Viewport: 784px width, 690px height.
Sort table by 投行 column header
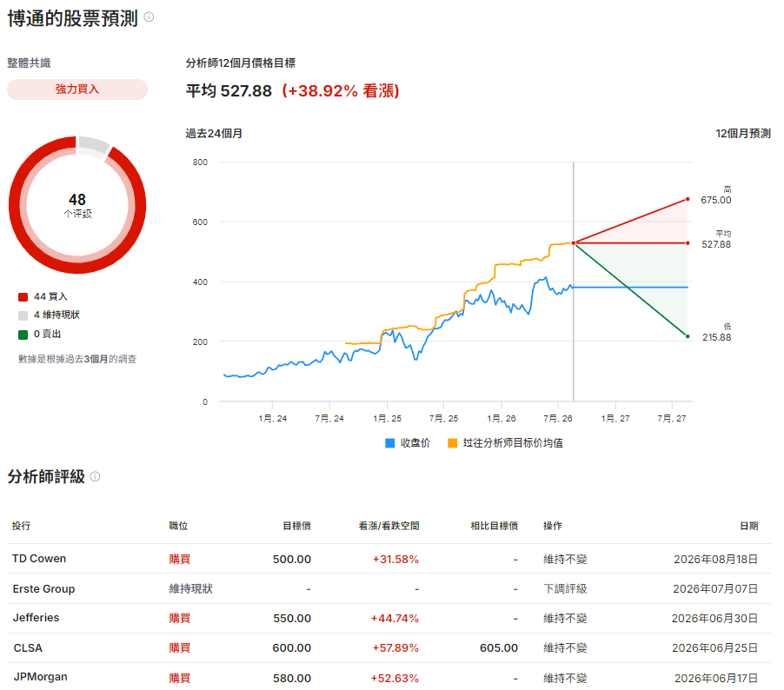22,526
